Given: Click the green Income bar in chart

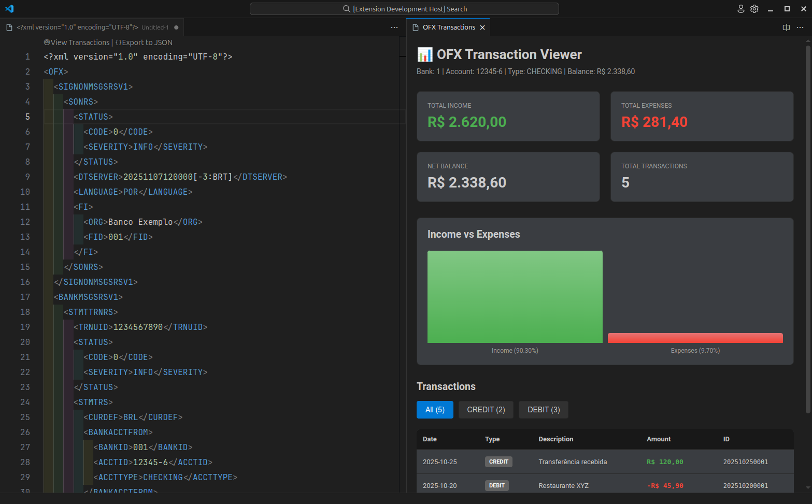Looking at the screenshot, I should click(515, 297).
